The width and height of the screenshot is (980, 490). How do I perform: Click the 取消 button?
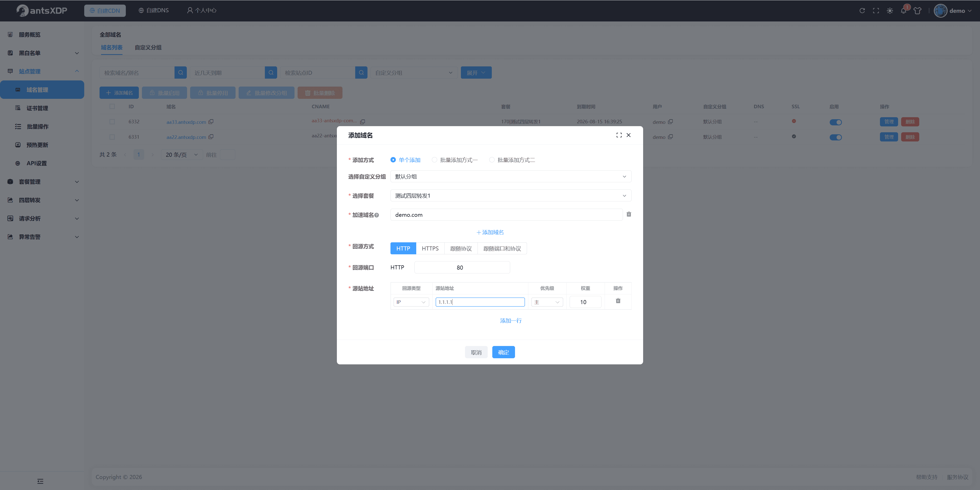(476, 353)
